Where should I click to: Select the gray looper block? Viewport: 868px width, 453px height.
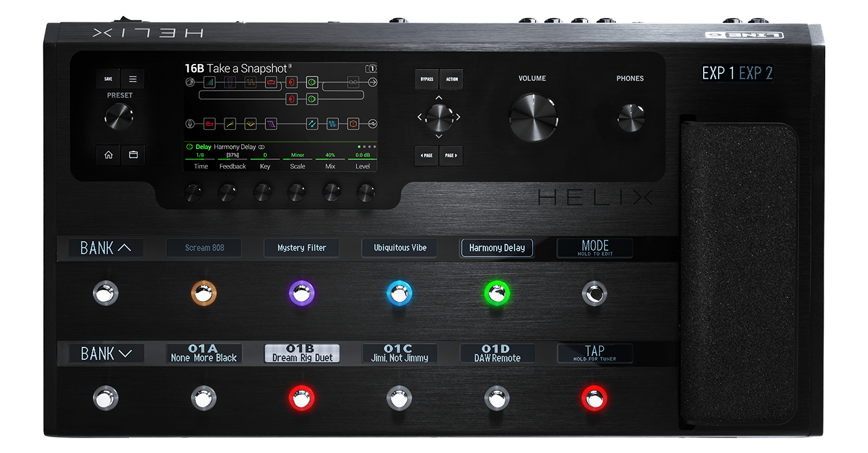pos(353,82)
